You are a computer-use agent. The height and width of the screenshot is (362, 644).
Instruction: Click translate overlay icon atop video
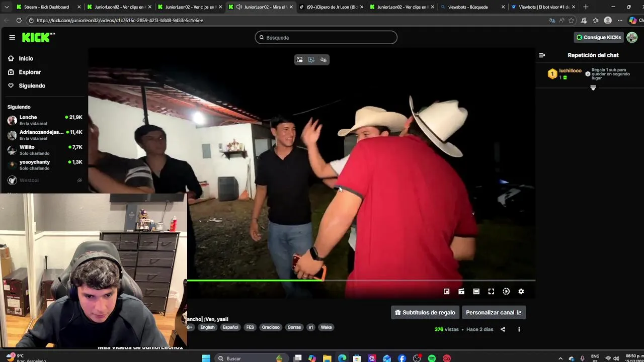(324, 60)
